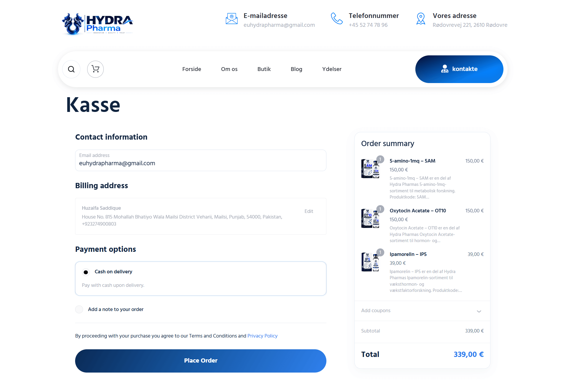Click the 5-amino-1mq 5AM product thumbnail
Screen dimensions: 565x392
[370, 169]
